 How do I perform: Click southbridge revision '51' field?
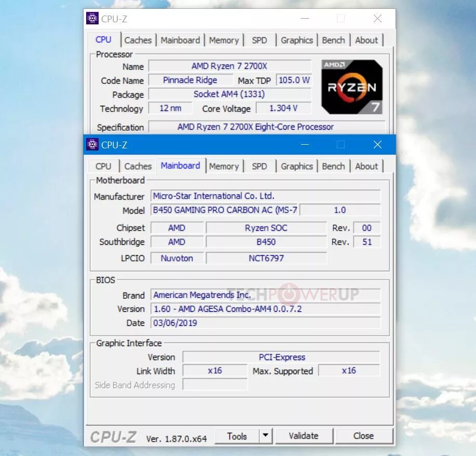(x=366, y=242)
